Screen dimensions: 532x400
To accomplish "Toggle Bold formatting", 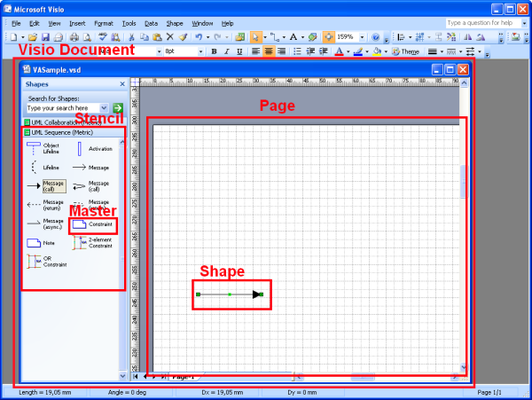I will point(214,51).
